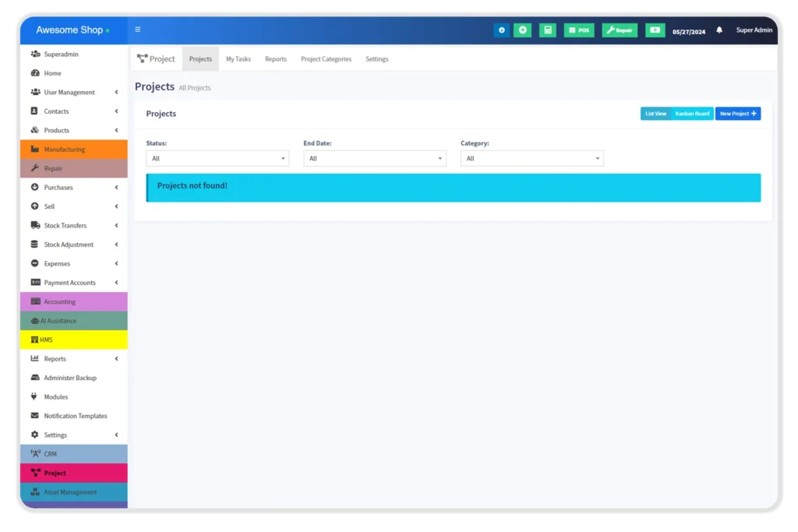Click the blue circle icon in header
This screenshot has height=532, width=798.
501,30
